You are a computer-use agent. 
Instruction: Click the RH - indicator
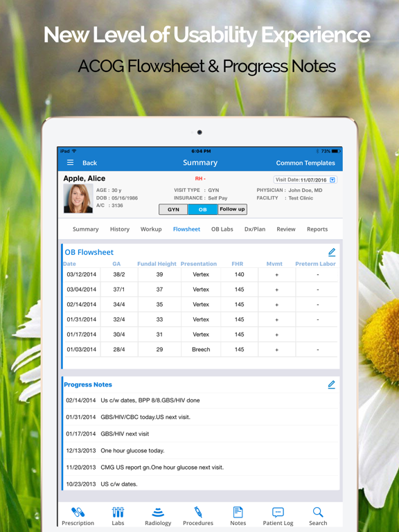[200, 179]
